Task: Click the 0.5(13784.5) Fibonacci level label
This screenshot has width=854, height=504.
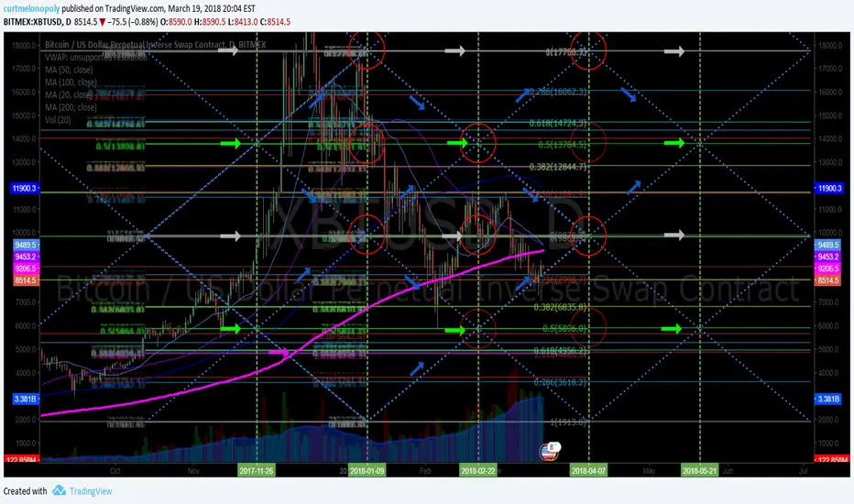Action: click(562, 145)
